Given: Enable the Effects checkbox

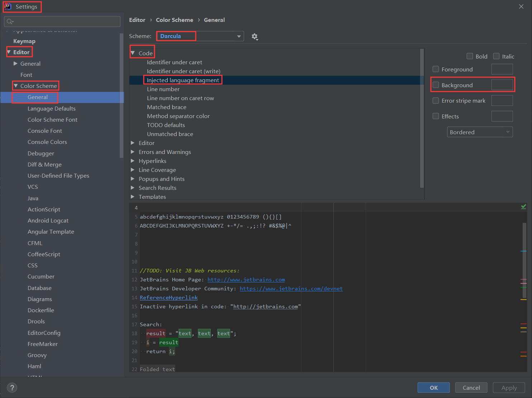Looking at the screenshot, I should (x=436, y=116).
